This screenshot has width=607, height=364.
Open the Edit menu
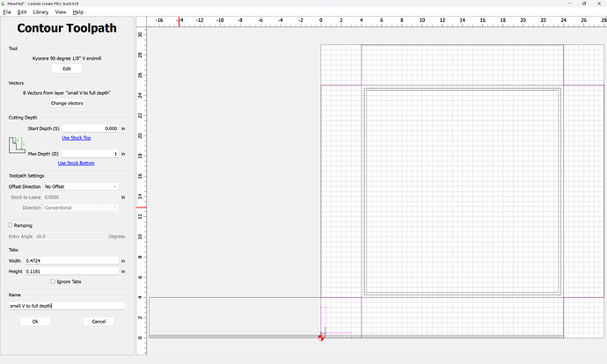tap(22, 12)
